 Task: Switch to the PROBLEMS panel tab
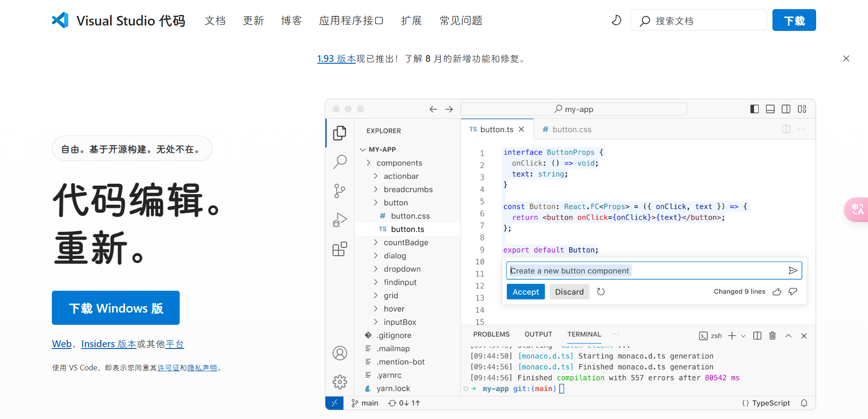[x=491, y=334]
